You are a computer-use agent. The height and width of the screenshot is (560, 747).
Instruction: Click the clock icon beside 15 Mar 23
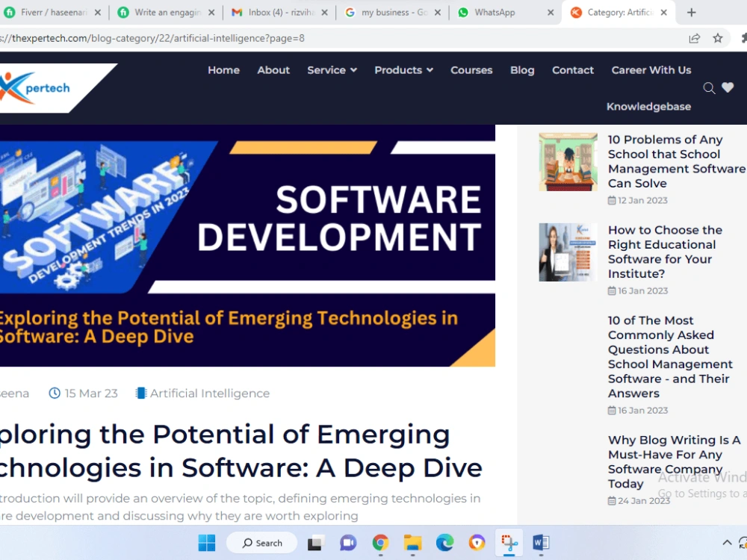coord(55,393)
